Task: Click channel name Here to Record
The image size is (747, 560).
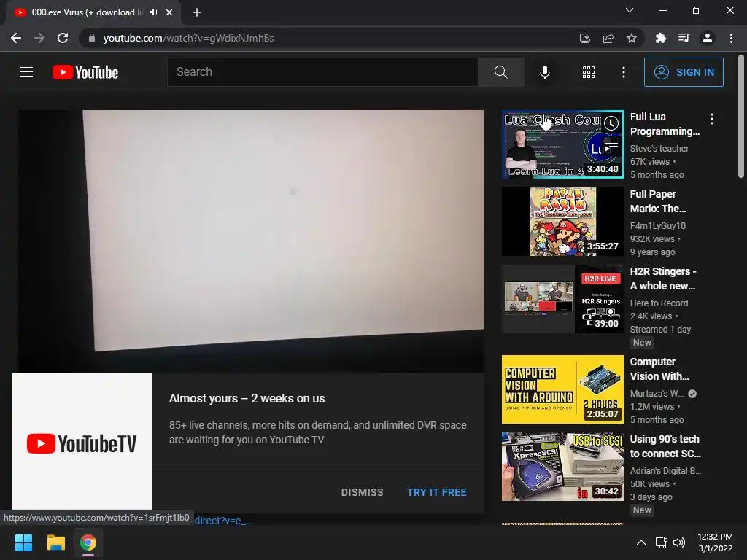Action: (x=659, y=303)
